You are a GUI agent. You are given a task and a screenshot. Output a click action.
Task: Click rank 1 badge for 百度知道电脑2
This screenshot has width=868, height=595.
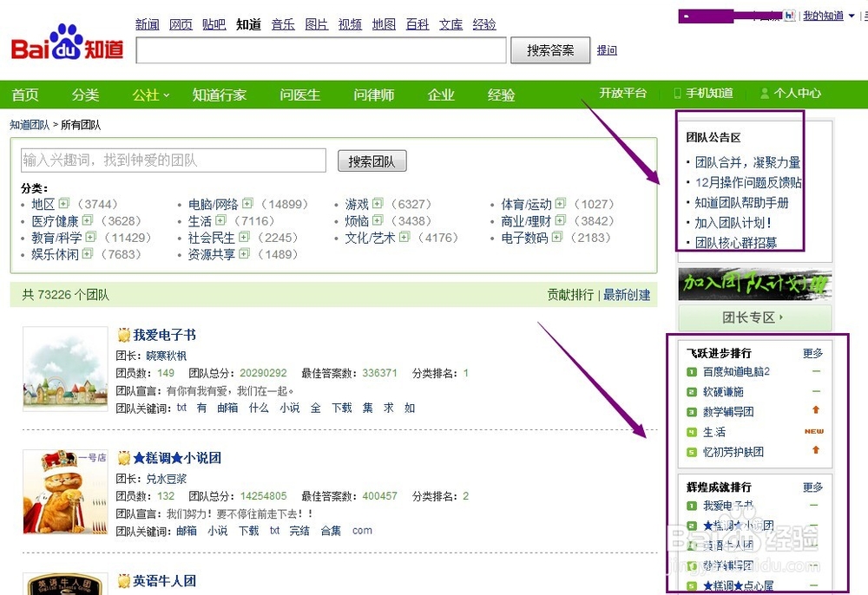692,371
